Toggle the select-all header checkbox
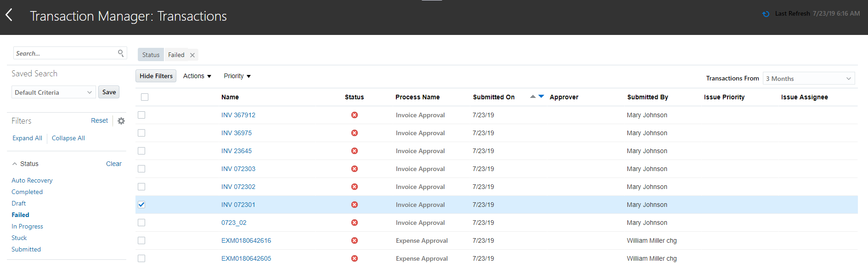This screenshot has width=868, height=263. pos(145,97)
